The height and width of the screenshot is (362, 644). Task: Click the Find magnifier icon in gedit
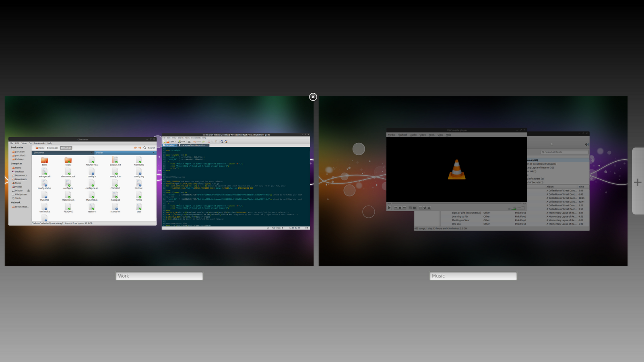[x=222, y=141]
